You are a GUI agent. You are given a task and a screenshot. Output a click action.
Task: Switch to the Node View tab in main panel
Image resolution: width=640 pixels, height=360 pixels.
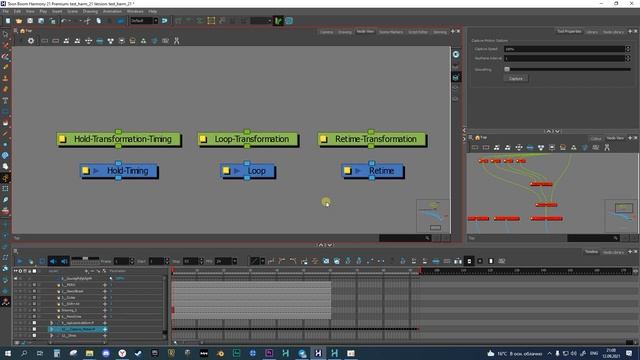tap(365, 31)
